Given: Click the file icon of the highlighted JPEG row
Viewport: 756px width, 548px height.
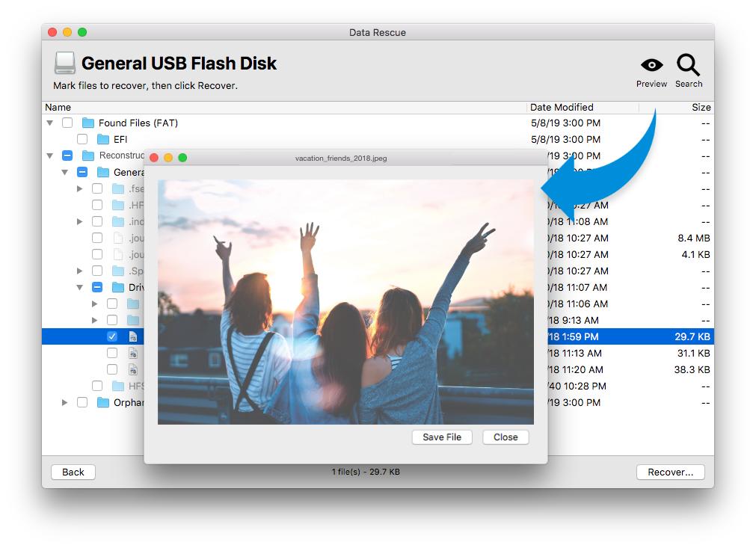Looking at the screenshot, I should pyautogui.click(x=135, y=336).
